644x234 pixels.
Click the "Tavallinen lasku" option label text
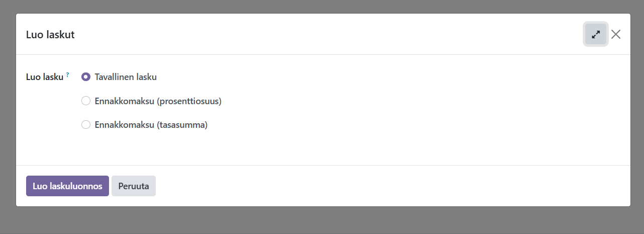point(126,77)
